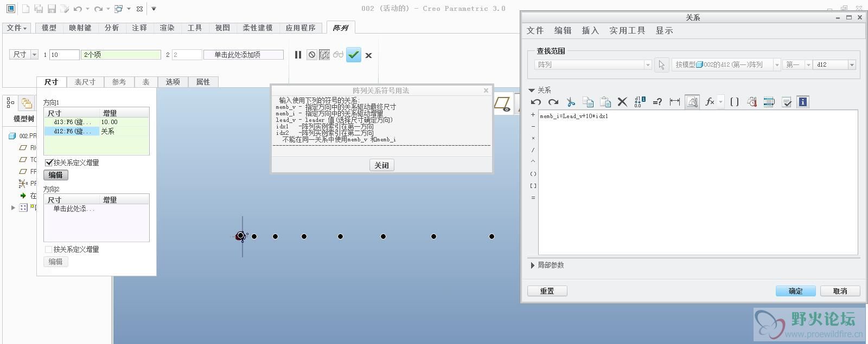Insert a function using the fx icon
Image resolution: width=868 pixels, height=344 pixels.
[710, 102]
